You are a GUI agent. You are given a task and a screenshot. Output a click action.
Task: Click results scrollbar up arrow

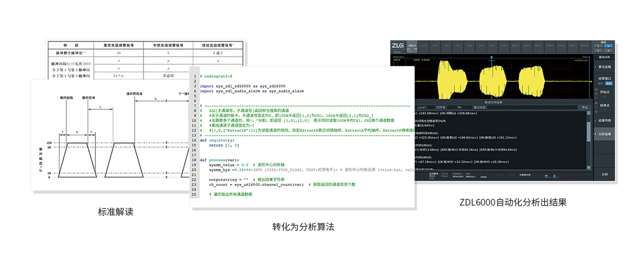click(x=589, y=113)
